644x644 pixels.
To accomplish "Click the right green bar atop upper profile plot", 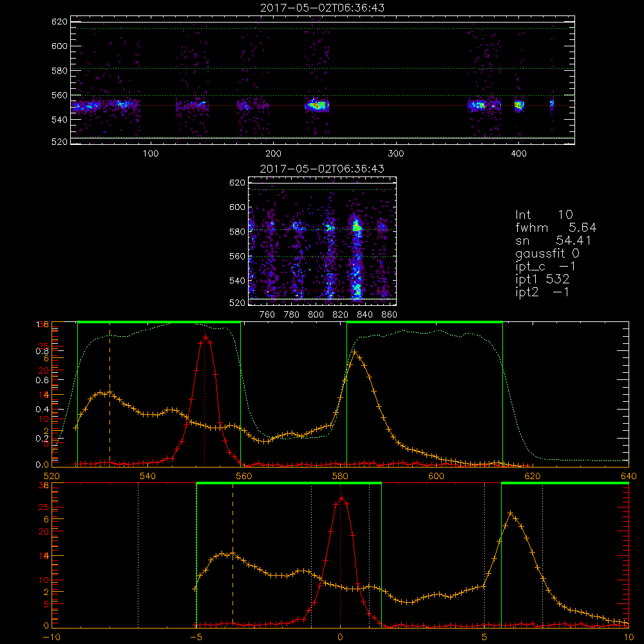I will pyautogui.click(x=424, y=322).
